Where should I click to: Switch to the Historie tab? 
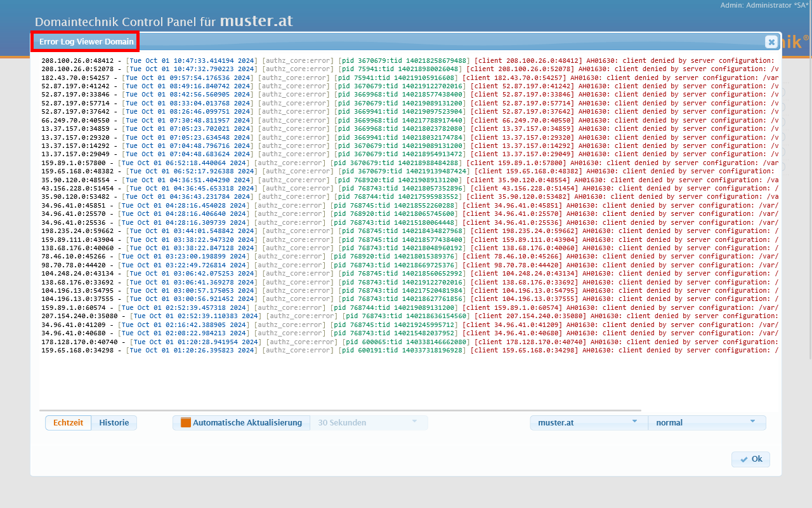114,422
